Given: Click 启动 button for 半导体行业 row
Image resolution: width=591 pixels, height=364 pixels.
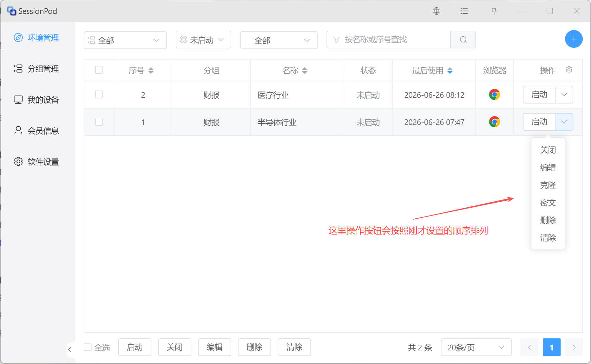Looking at the screenshot, I should pos(539,122).
